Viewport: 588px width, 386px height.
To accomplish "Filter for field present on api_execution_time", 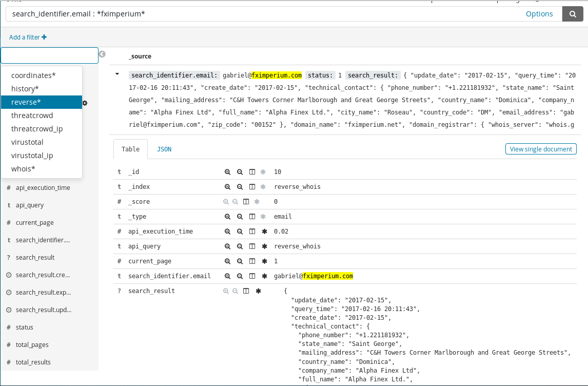I will (264, 231).
